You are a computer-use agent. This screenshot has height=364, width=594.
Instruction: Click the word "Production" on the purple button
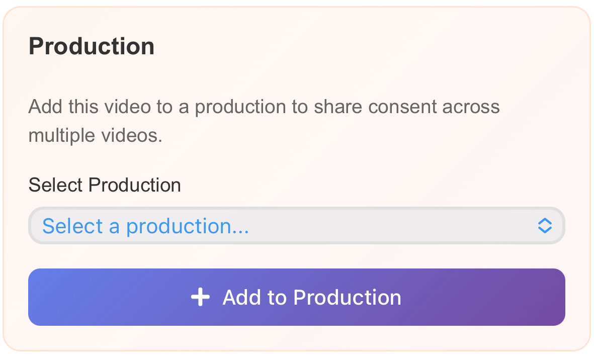[347, 297]
